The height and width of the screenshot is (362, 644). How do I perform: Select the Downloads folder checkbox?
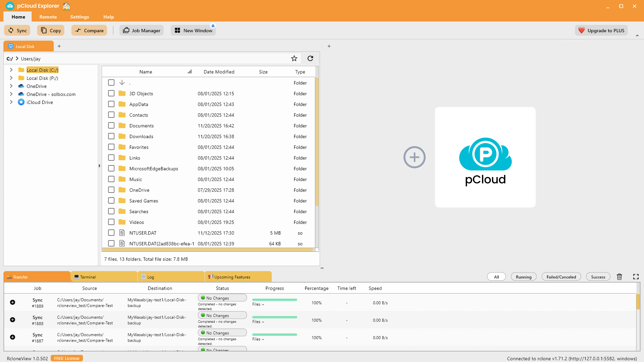click(x=111, y=136)
